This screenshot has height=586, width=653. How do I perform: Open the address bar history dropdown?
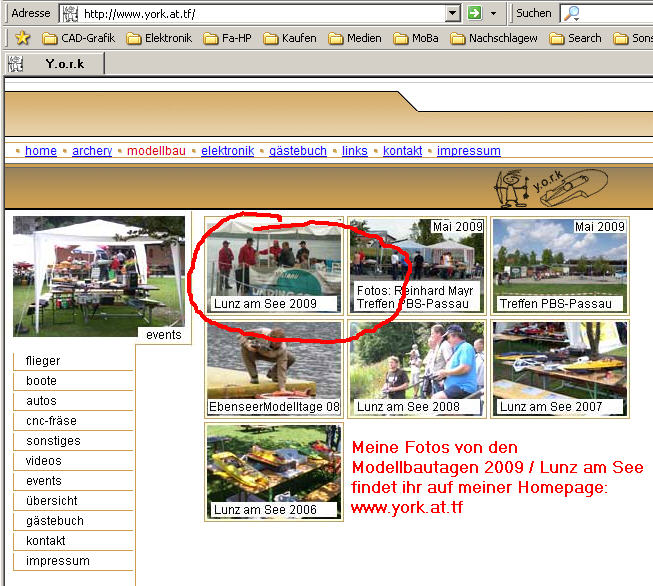pos(452,13)
